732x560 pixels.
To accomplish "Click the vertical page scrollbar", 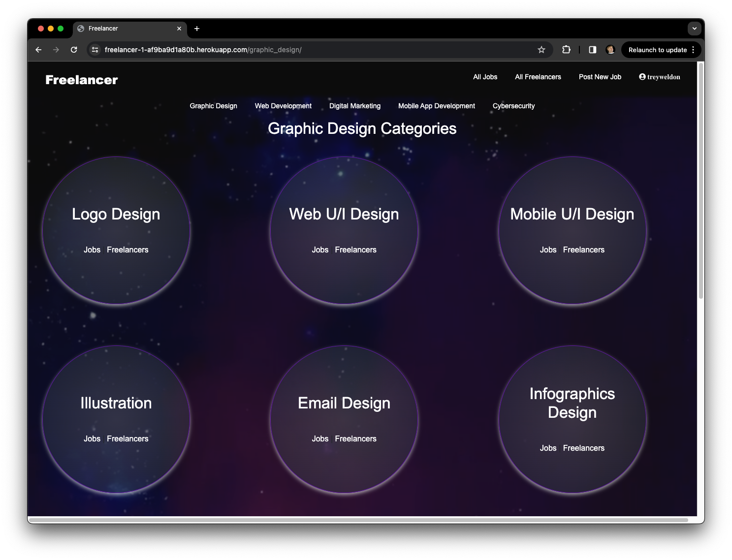I will tap(701, 181).
